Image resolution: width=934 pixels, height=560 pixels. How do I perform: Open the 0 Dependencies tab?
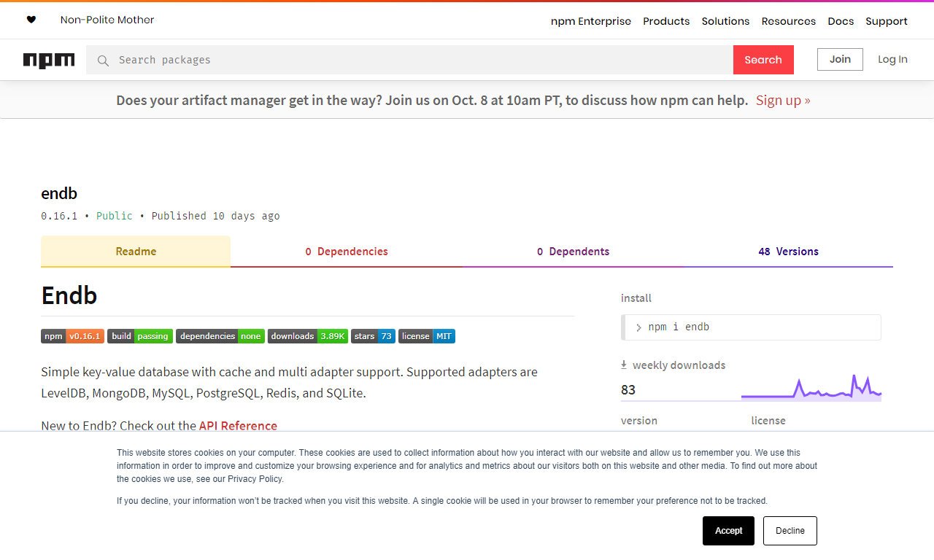tap(347, 252)
